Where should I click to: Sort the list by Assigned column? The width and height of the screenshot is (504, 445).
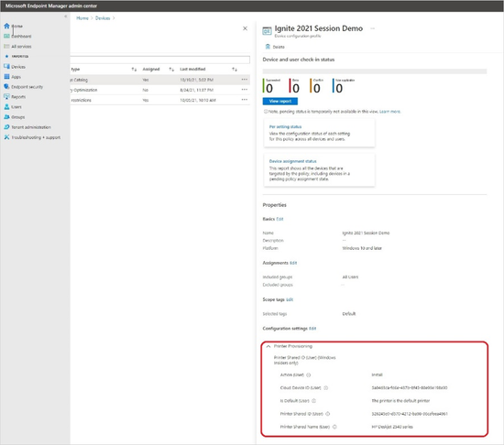click(x=171, y=70)
